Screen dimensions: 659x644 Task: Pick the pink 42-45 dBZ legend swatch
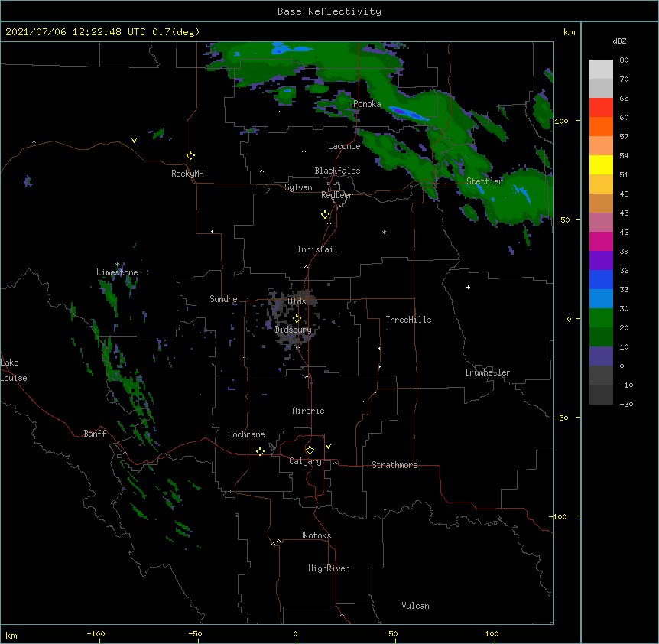tap(601, 223)
